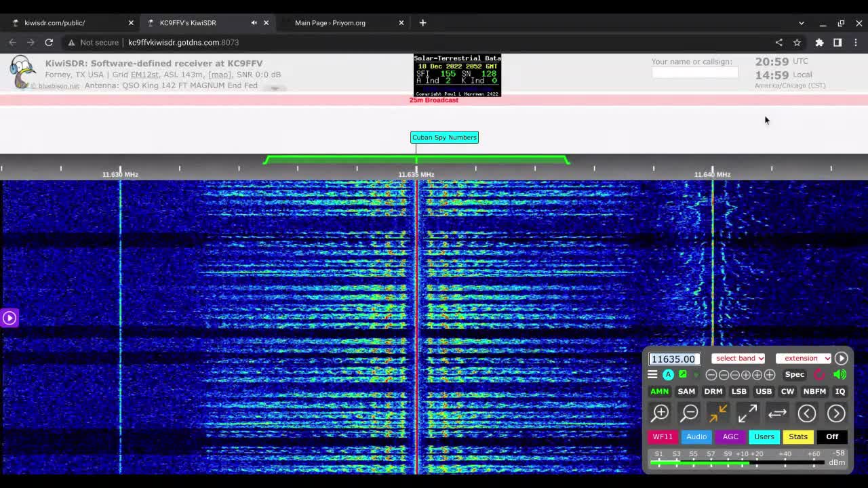The image size is (868, 488).
Task: Open the WF11 waterfall tab
Action: (x=663, y=436)
